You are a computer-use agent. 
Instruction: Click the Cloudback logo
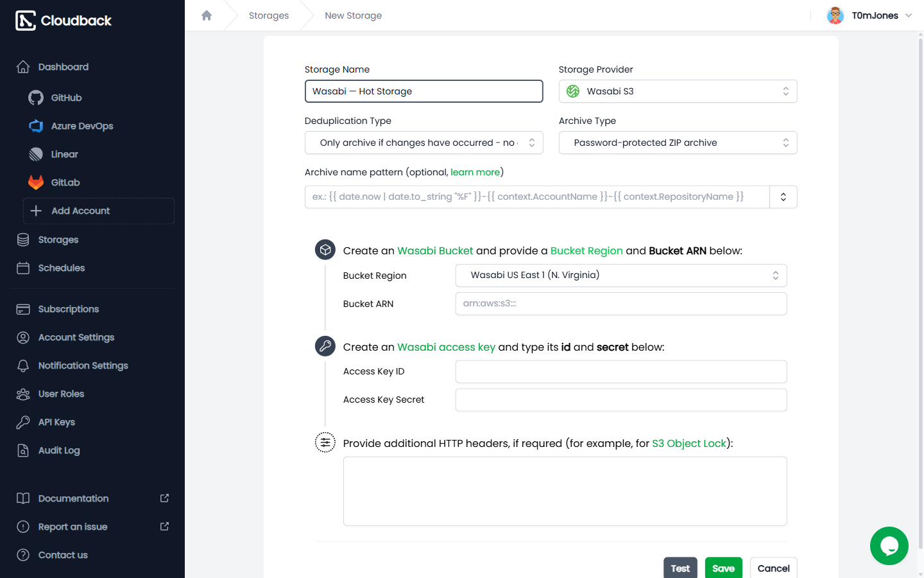64,21
